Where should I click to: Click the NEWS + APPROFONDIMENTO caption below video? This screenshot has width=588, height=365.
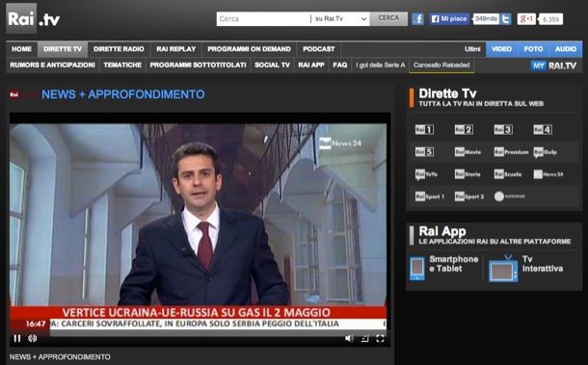pyautogui.click(x=60, y=357)
